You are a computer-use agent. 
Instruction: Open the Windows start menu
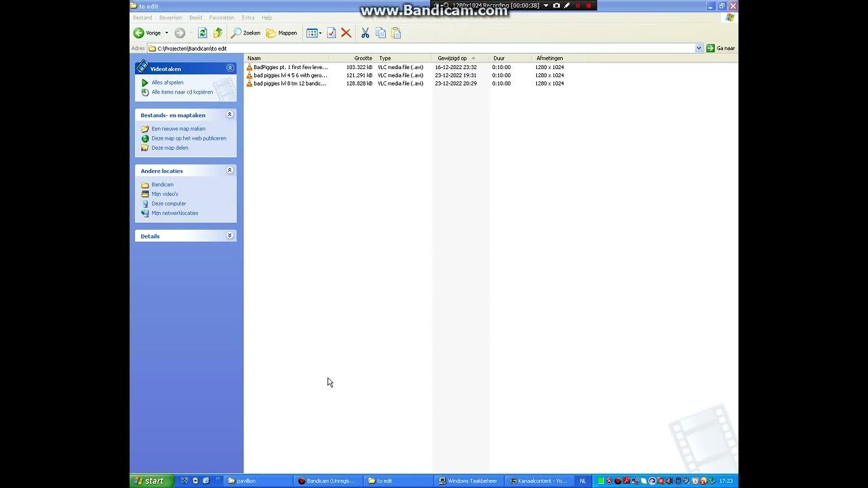pyautogui.click(x=152, y=481)
